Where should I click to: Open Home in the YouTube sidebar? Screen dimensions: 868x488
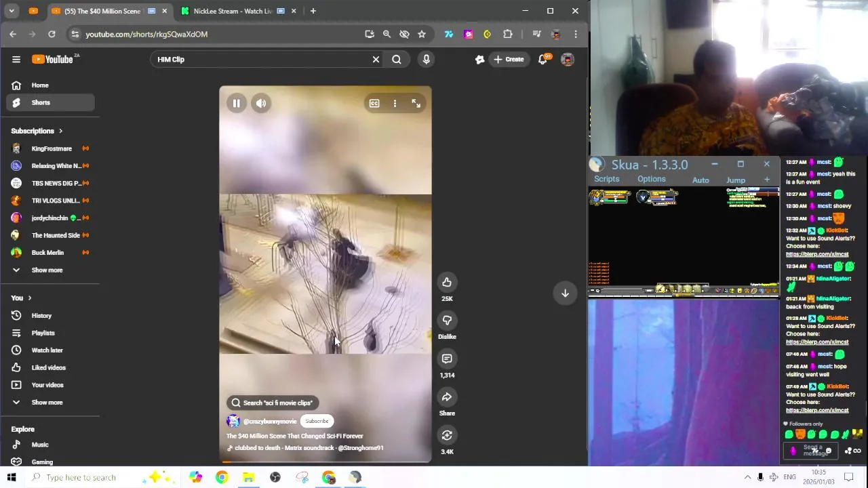(x=50, y=85)
